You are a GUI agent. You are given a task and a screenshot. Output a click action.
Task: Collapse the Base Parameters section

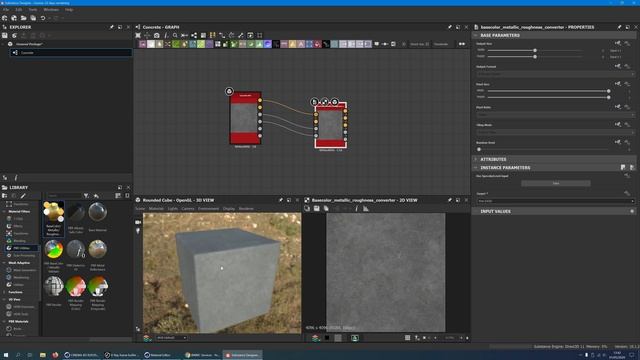476,36
